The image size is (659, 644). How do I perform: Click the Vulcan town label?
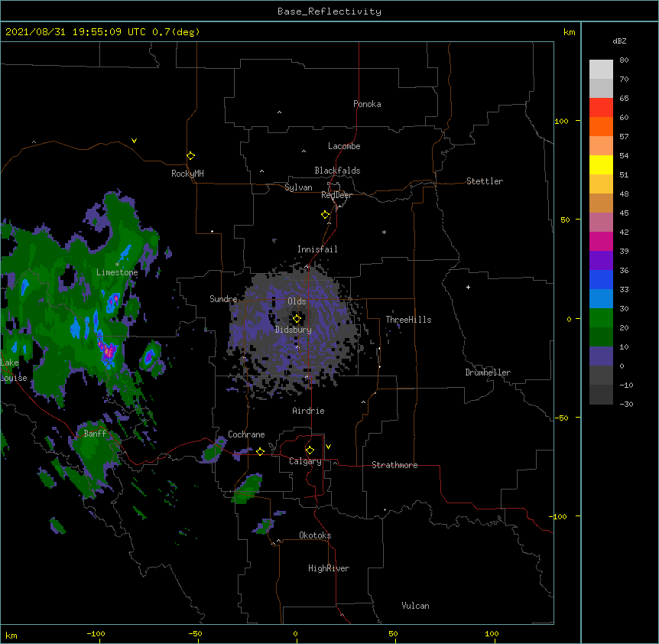pyautogui.click(x=415, y=606)
